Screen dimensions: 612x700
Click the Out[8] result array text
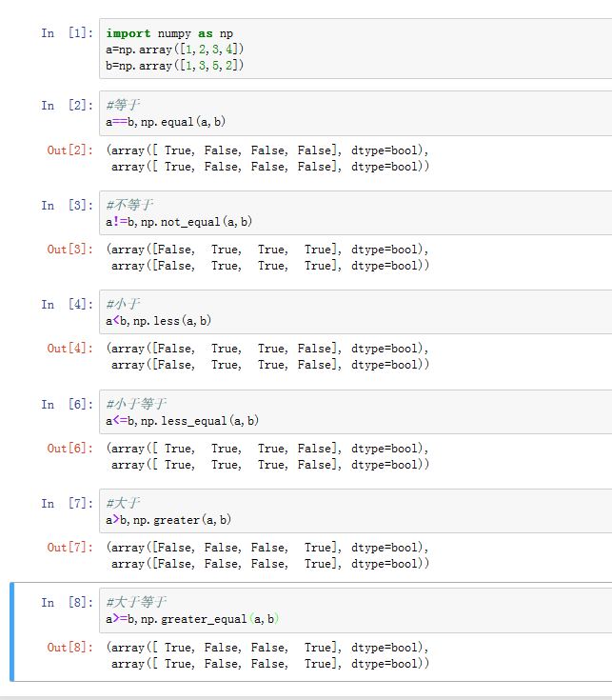(x=268, y=655)
